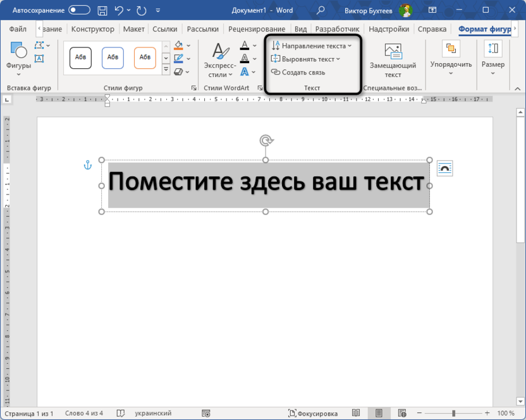The image size is (526, 420).
Task: Open the Фигуры shapes gallery
Action: tap(18, 57)
